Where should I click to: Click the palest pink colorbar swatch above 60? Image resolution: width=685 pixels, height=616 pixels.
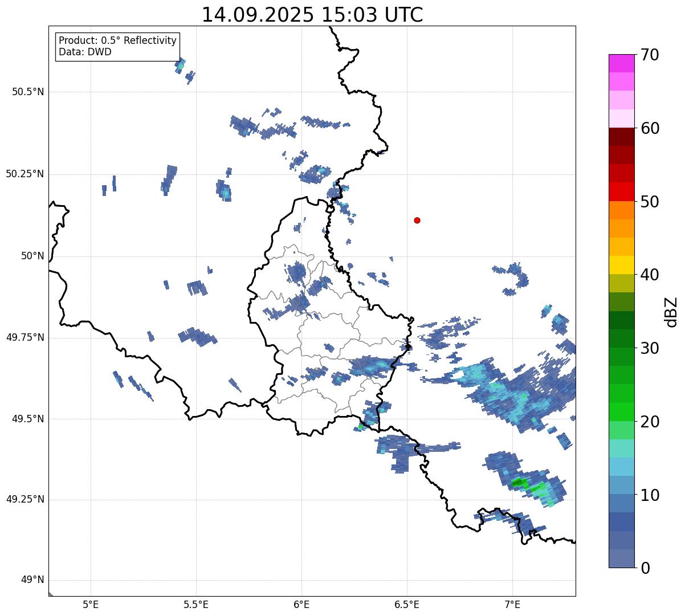tap(621, 119)
